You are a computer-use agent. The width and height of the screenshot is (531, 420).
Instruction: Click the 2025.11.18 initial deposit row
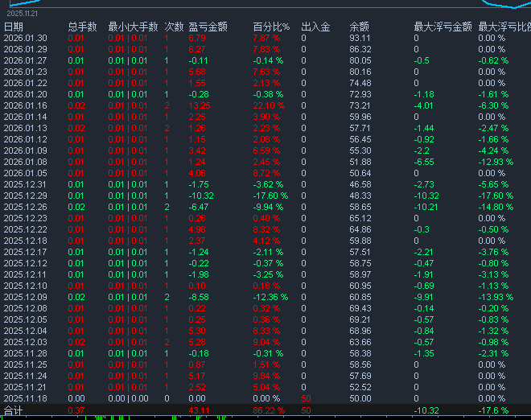point(25,398)
